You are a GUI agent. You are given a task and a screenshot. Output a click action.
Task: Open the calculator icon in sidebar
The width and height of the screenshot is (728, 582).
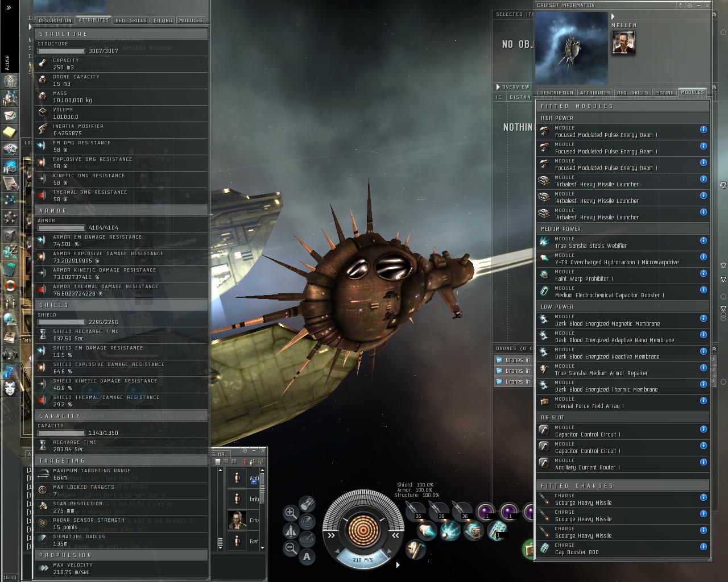10,268
